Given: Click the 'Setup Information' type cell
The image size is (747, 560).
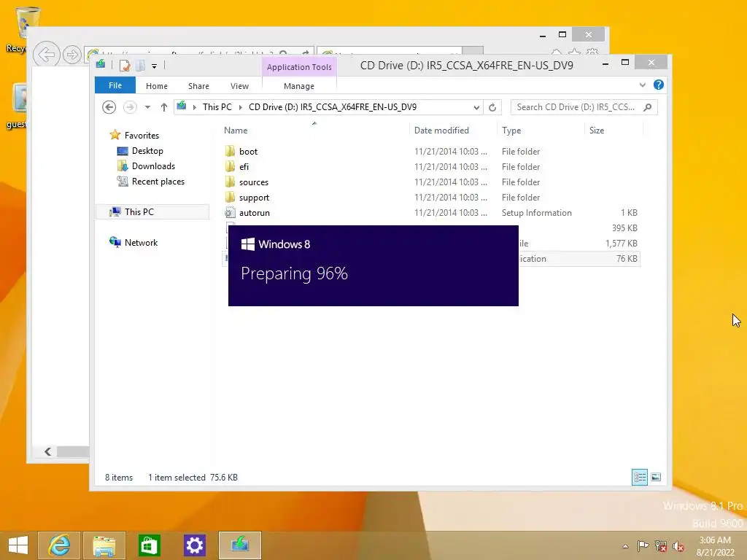Looking at the screenshot, I should tap(536, 213).
